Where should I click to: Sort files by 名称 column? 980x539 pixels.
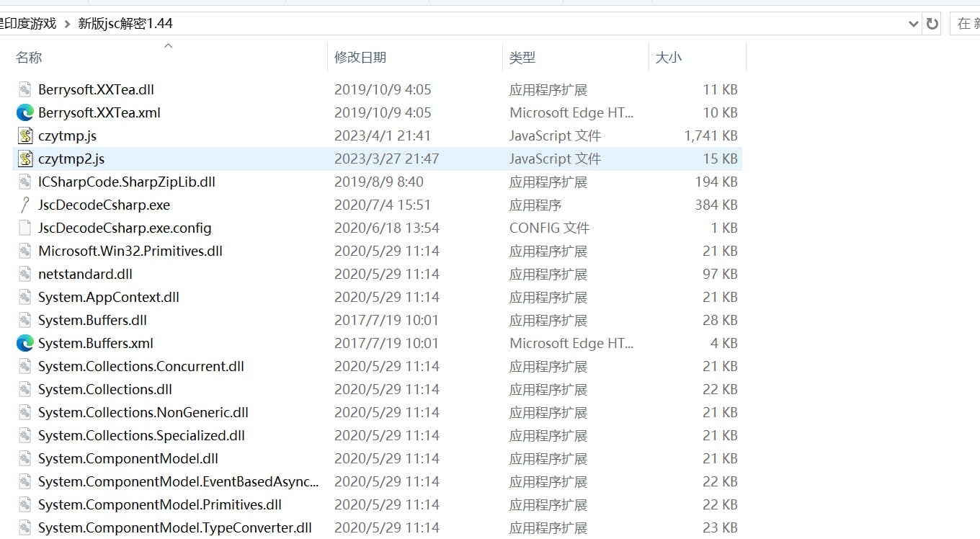[x=29, y=57]
